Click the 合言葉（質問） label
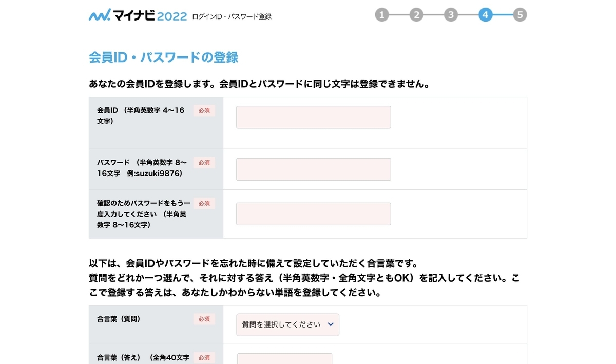The height and width of the screenshot is (364, 616). (x=119, y=319)
